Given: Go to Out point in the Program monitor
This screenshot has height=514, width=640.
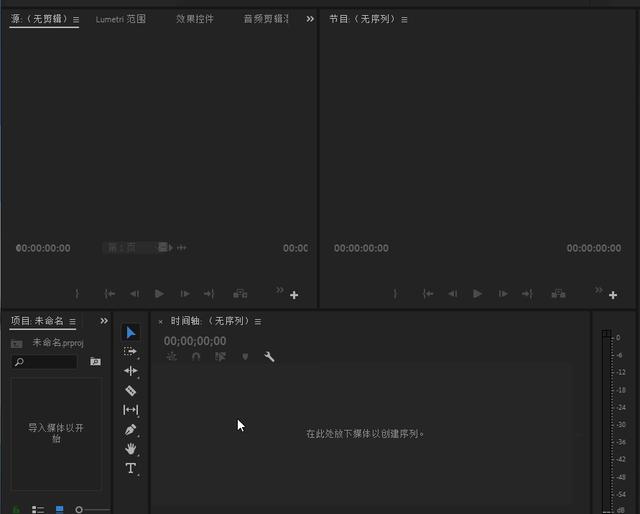Looking at the screenshot, I should pos(527,294).
